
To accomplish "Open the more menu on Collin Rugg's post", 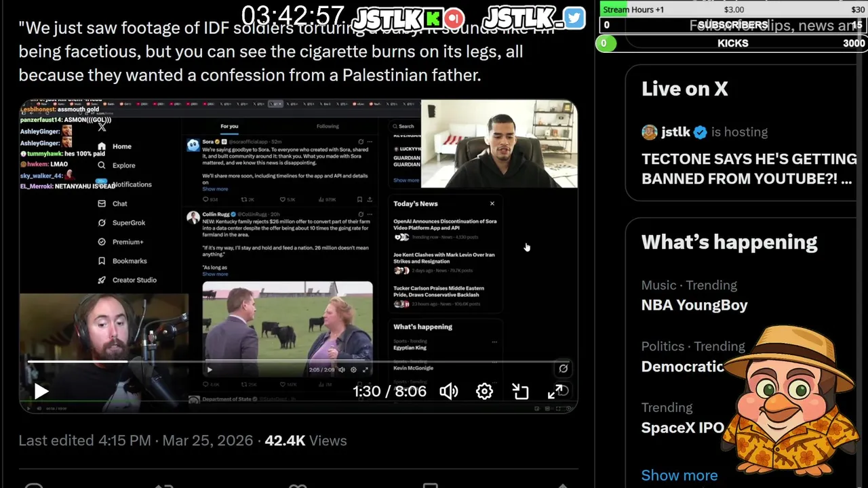I will pyautogui.click(x=370, y=213).
